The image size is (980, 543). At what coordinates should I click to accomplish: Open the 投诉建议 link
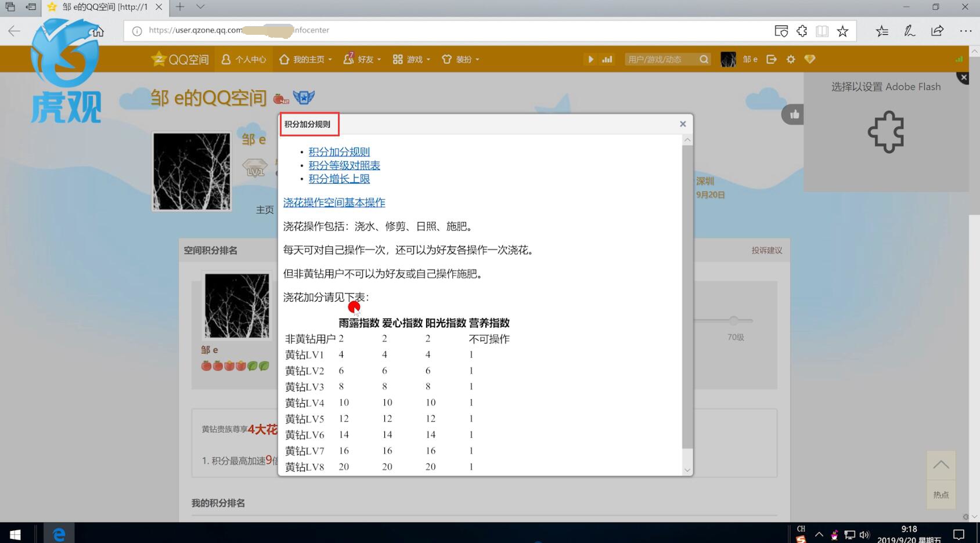[767, 251]
